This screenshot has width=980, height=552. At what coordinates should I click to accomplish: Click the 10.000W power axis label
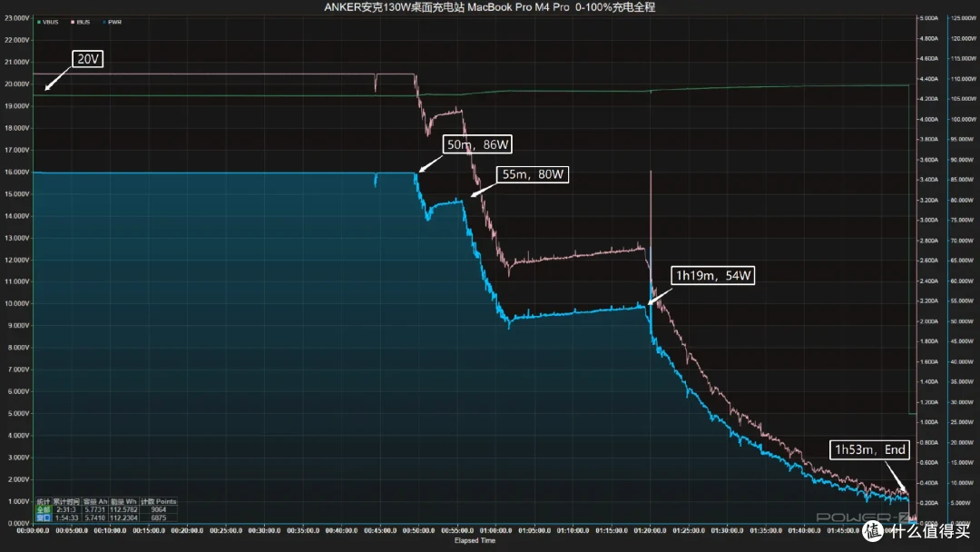[963, 483]
